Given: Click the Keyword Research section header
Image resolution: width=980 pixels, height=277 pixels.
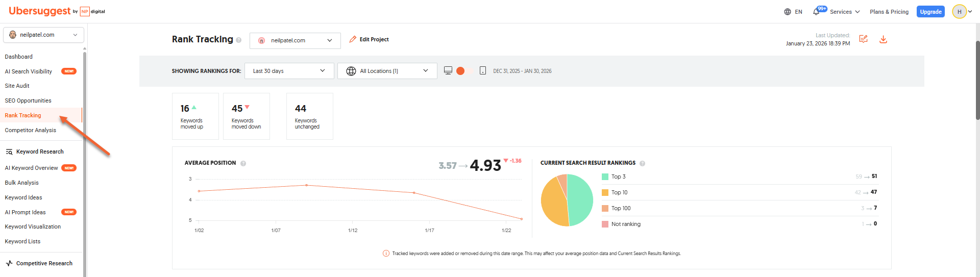Looking at the screenshot, I should click(x=40, y=152).
